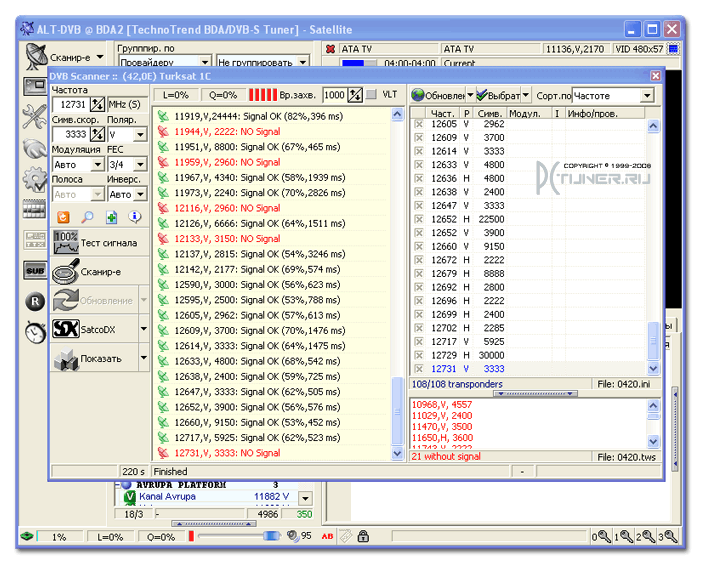Click the padlock icon in status bar
The image size is (701, 564).
(x=363, y=536)
